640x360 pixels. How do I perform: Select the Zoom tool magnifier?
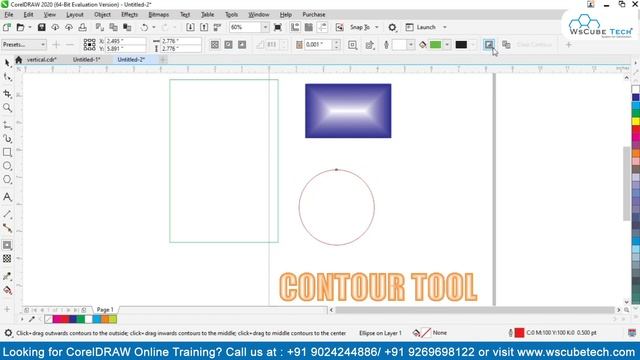[7, 108]
